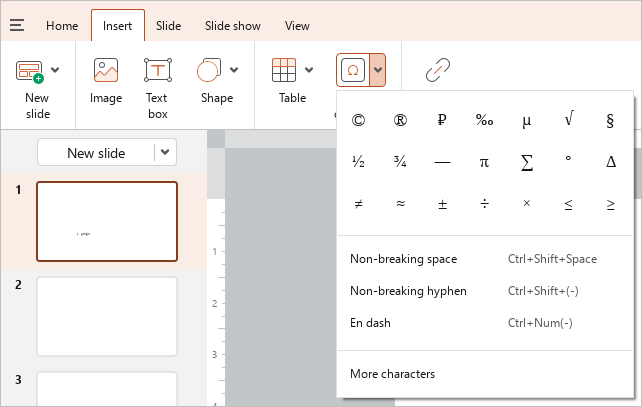Insert the registered ® symbol
642x407 pixels.
(x=400, y=120)
